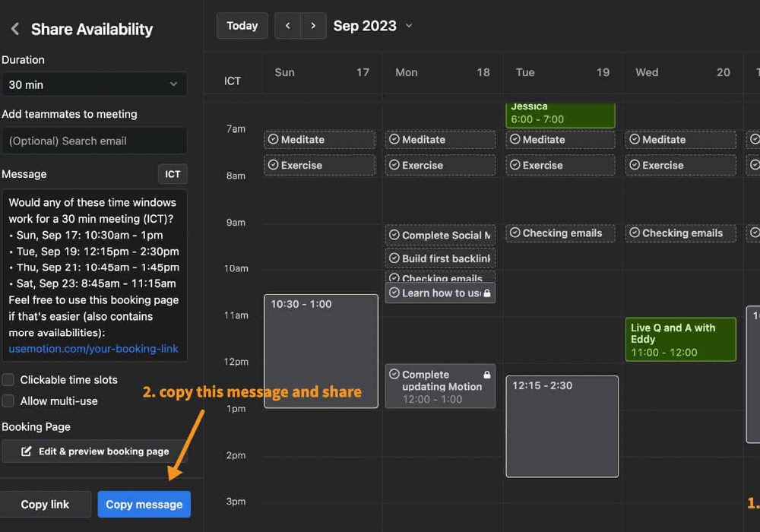Go to next week with right chevron
Screen dimensions: 760x532
pos(313,26)
